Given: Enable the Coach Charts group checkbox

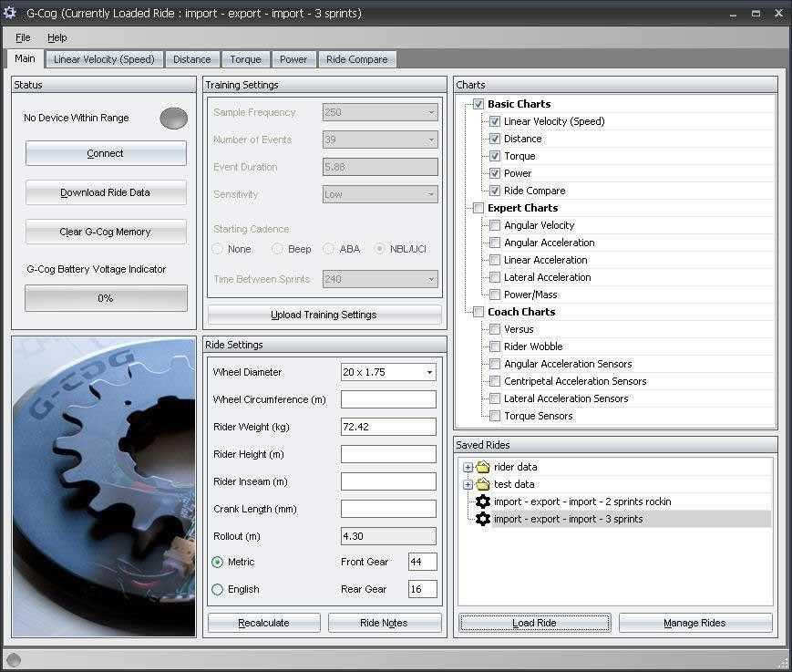Looking at the screenshot, I should click(x=478, y=312).
